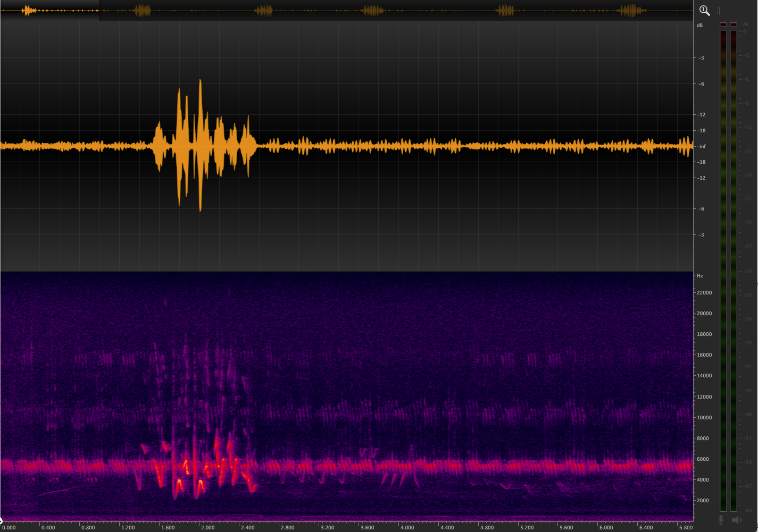The height and width of the screenshot is (532, 758).
Task: Click the Hz label above the frequency scale
Action: 700,275
